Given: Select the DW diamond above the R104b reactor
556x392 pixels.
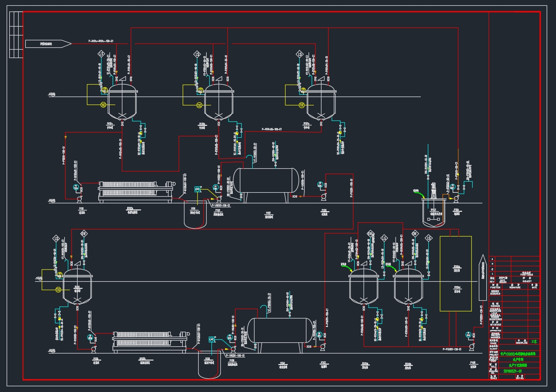Looking at the screenshot, I should tap(415, 233).
